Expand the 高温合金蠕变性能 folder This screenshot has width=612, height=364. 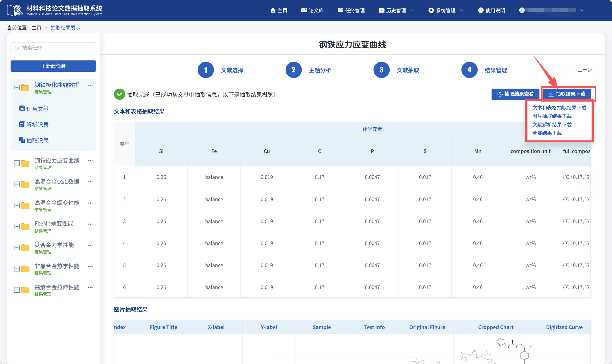coord(17,205)
